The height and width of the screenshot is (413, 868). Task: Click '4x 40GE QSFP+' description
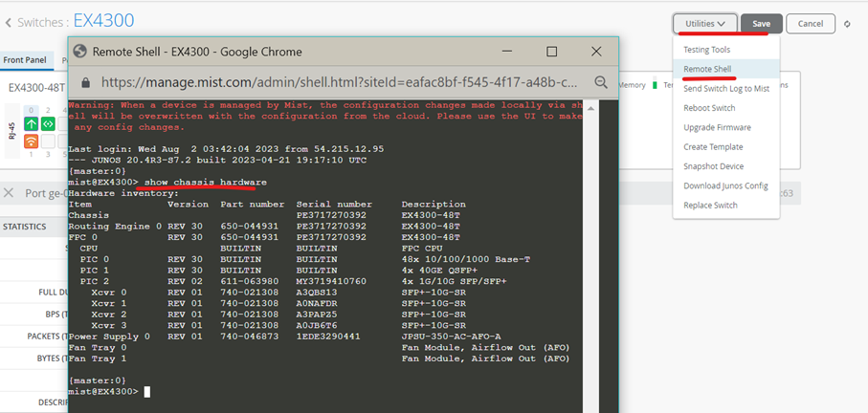(439, 271)
